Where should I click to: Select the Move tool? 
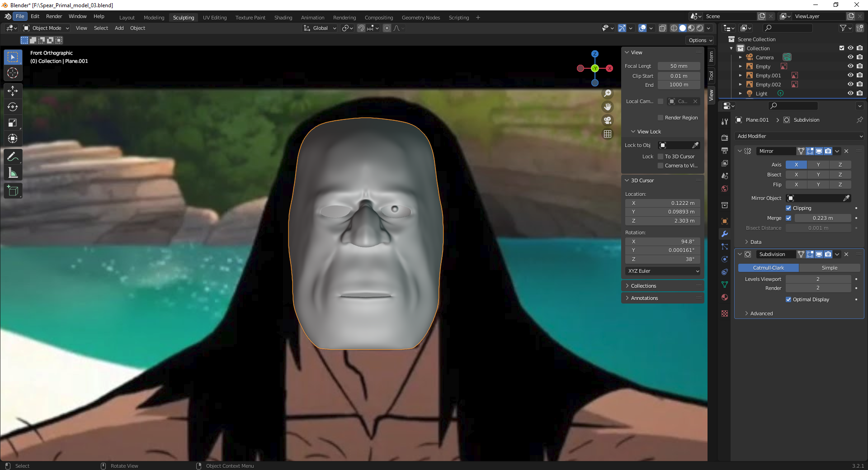13,91
